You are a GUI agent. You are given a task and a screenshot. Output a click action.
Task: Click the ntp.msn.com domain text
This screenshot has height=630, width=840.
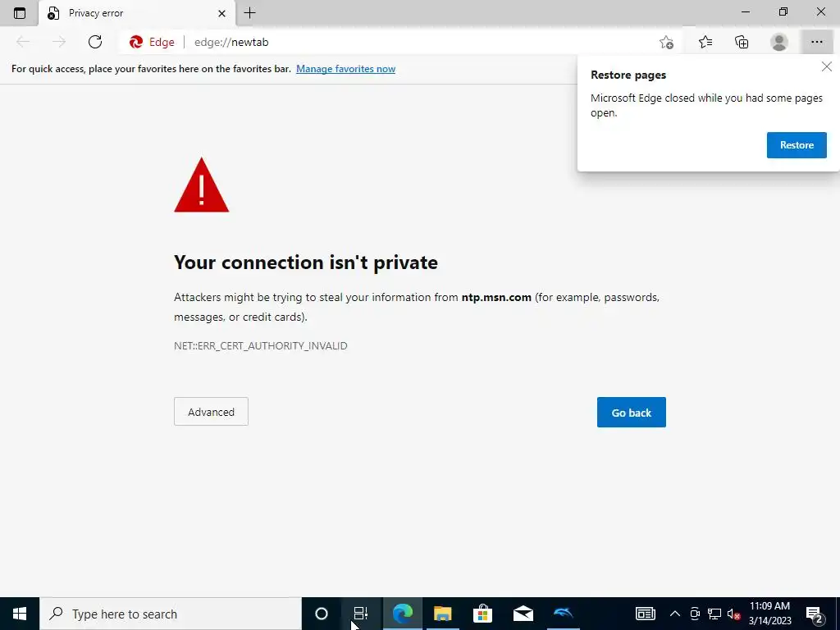(496, 297)
